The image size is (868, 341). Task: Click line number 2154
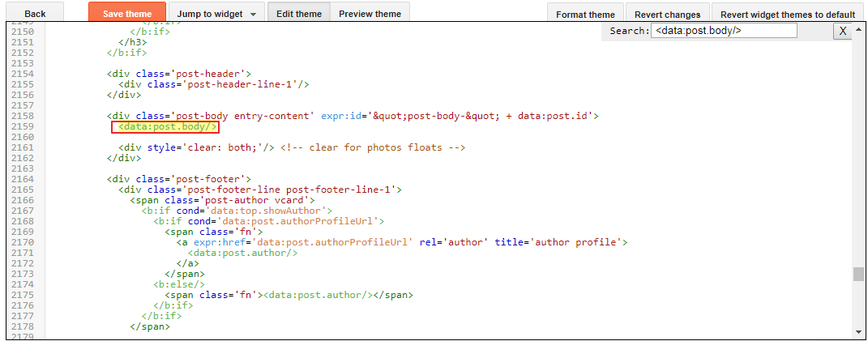point(24,75)
